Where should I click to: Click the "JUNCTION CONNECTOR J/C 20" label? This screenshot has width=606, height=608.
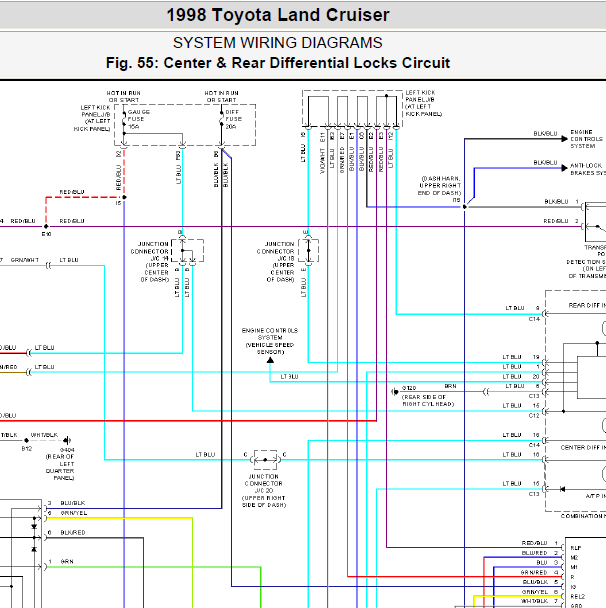264,484
